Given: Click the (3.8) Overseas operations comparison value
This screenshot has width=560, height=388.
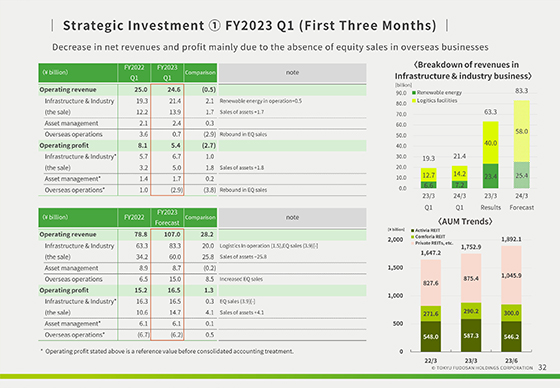Looking at the screenshot, I should [x=210, y=190].
